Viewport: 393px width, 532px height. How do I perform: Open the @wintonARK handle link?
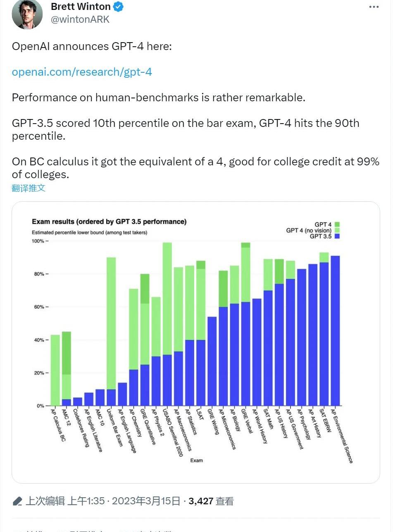pos(80,19)
